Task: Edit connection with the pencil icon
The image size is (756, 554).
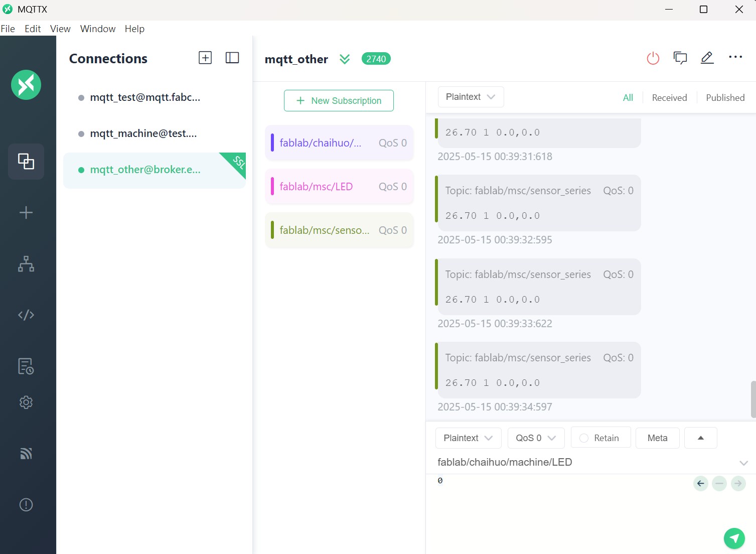Action: 707,58
